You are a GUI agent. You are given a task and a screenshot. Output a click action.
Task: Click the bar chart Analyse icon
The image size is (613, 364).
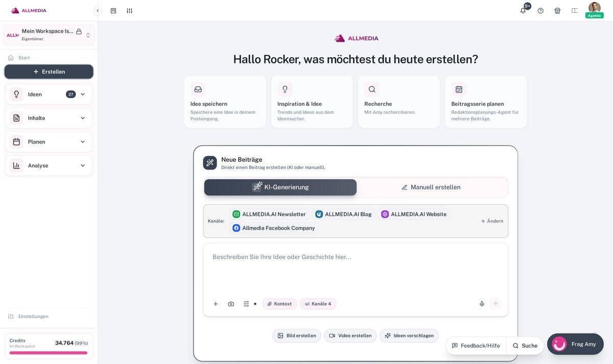pyautogui.click(x=16, y=165)
